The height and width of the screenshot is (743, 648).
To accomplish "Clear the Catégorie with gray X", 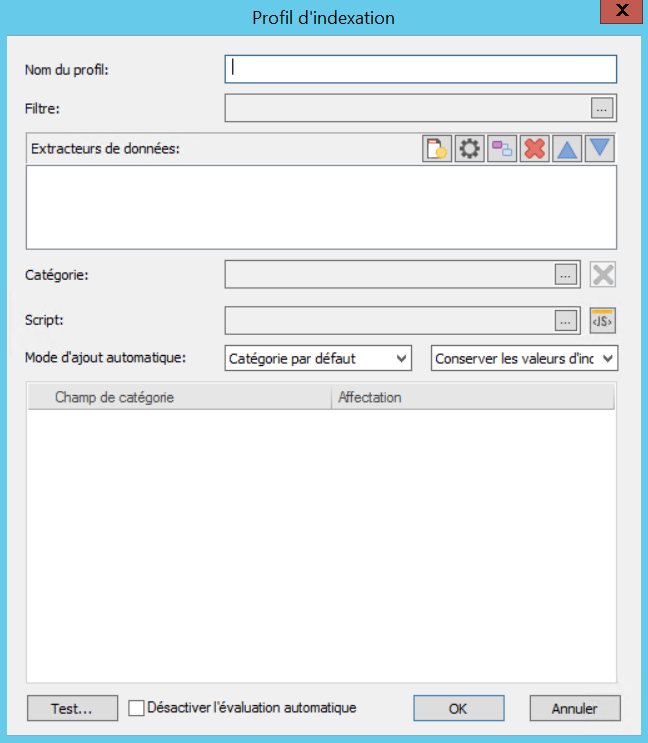I will (x=602, y=275).
